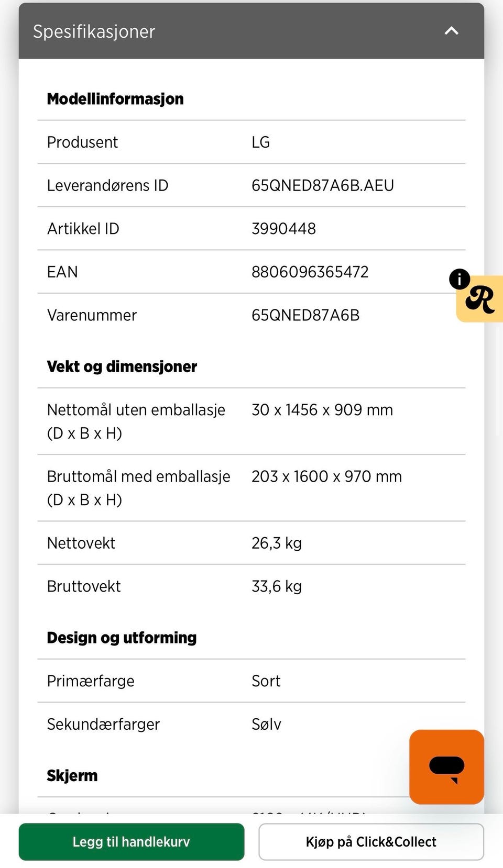Click the Varenummer value 65QNED87A6B
Screen dimensions: 503x868
(x=305, y=315)
